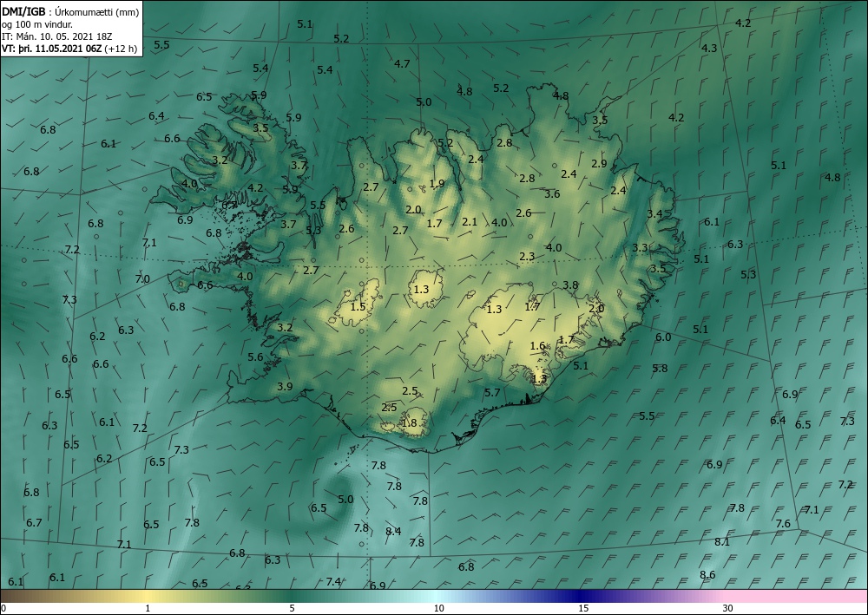Click the 8.4 value south of Iceland
The image size is (868, 615).
(393, 532)
